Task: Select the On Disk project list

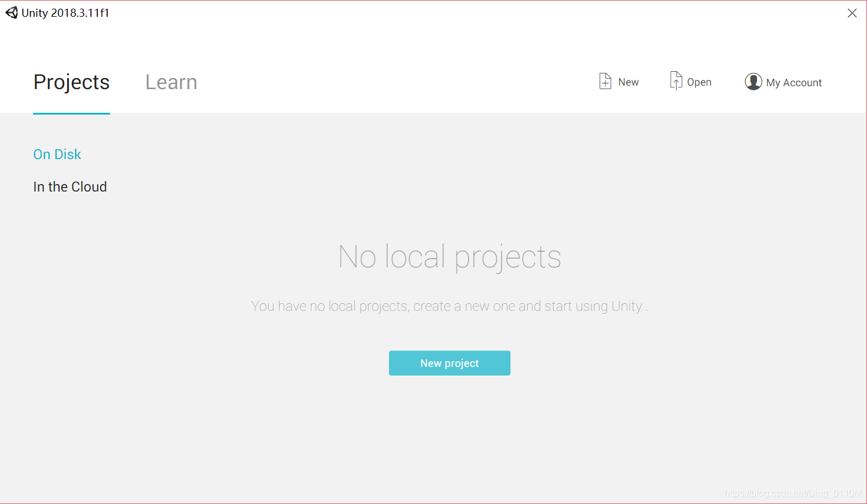Action: (x=57, y=154)
